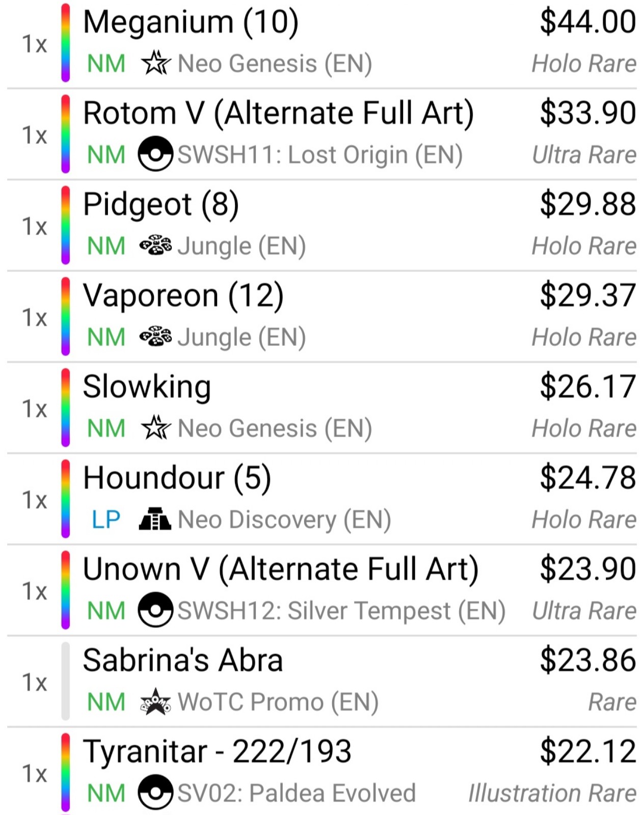Click the Poké Ball icon for Silver Tempest
This screenshot has height=815, width=644.
155,610
